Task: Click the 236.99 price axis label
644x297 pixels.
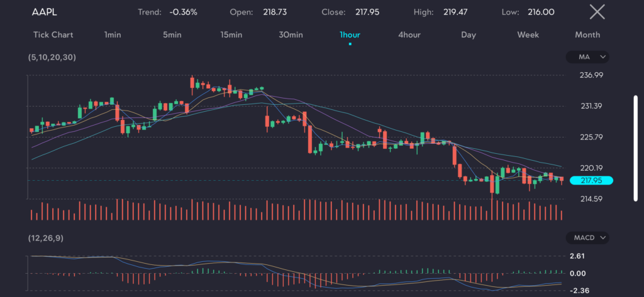Action: (591, 75)
